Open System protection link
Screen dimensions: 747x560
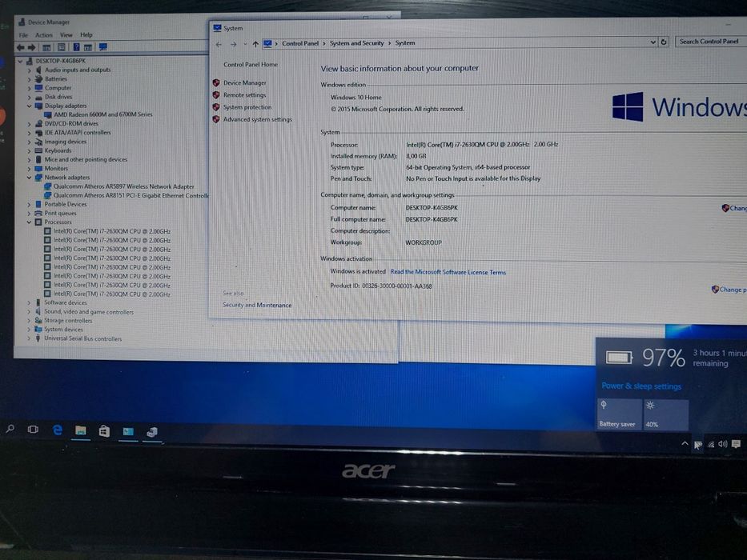(247, 107)
